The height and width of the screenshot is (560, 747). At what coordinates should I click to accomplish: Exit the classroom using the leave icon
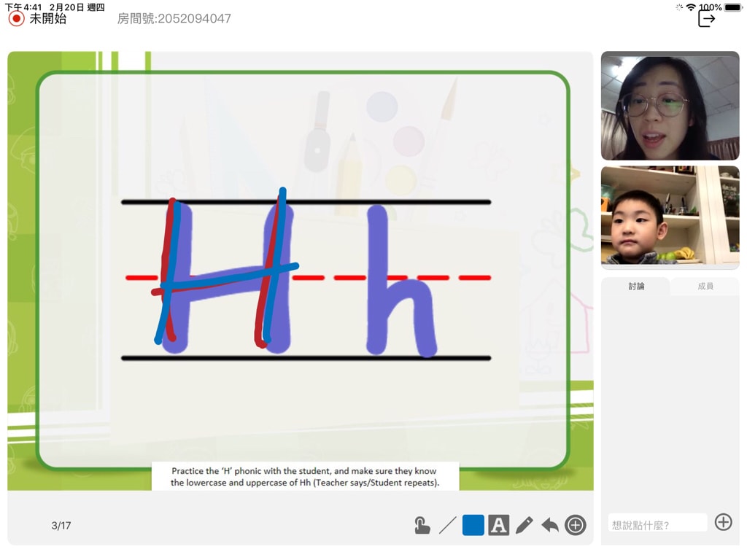pyautogui.click(x=706, y=18)
